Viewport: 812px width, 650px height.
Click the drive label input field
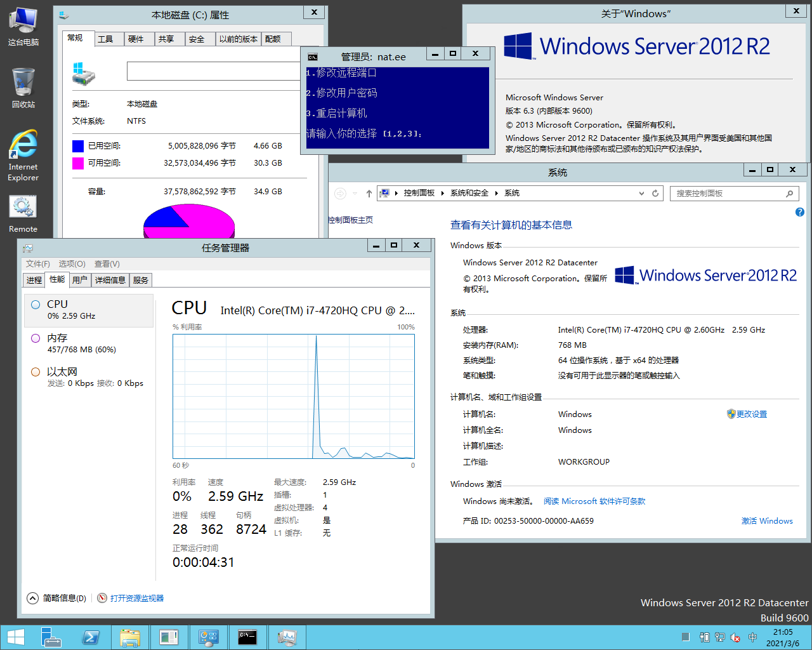point(213,71)
